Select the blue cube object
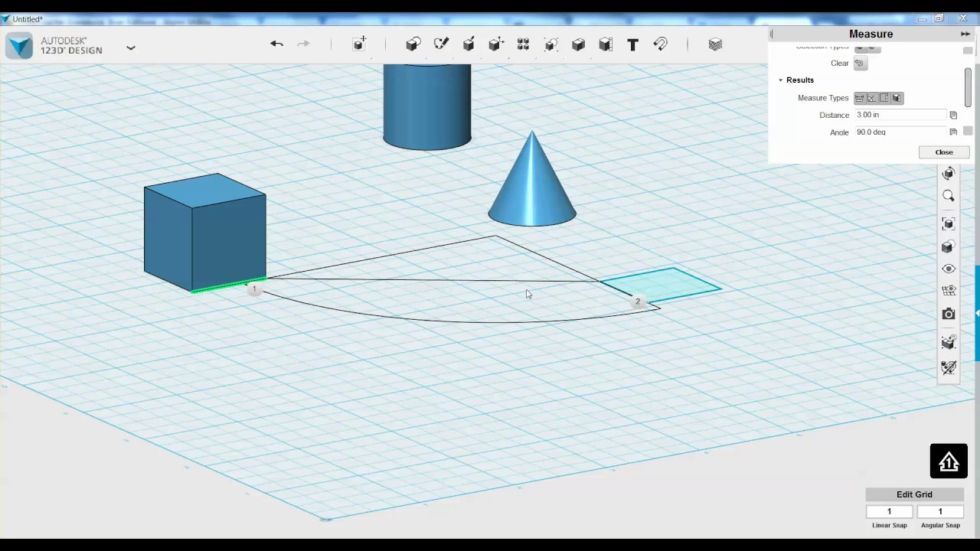The image size is (980, 551). (x=204, y=232)
